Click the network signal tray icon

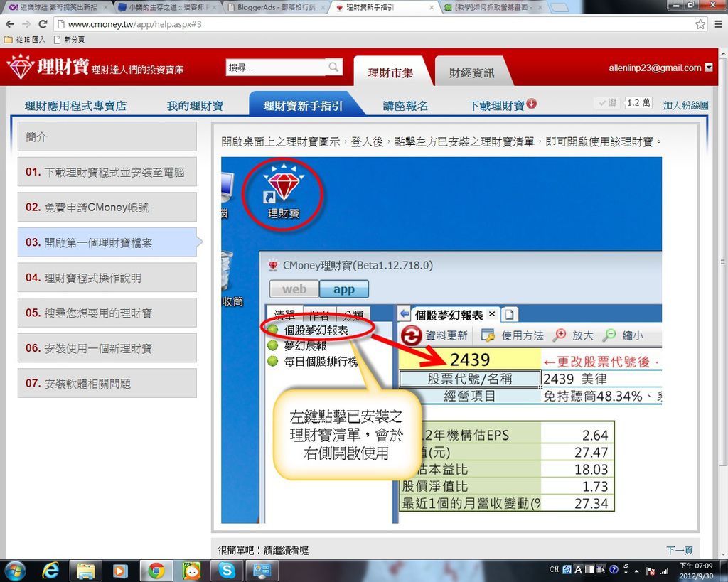[x=665, y=571]
